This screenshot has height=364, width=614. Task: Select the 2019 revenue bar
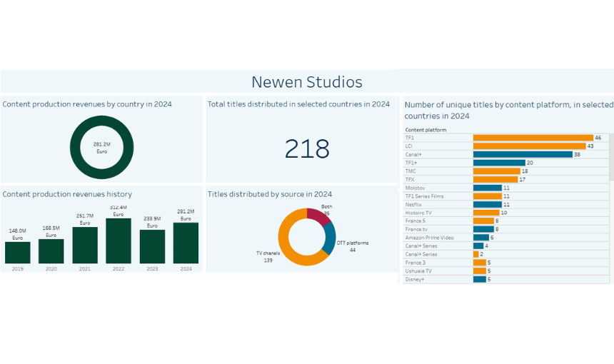pos(18,253)
